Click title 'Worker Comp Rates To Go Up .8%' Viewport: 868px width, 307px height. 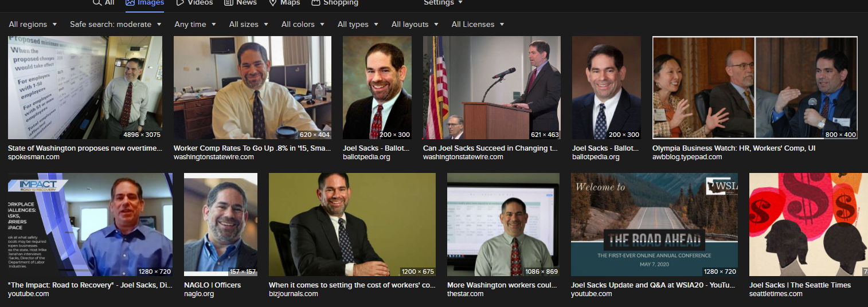pos(252,148)
